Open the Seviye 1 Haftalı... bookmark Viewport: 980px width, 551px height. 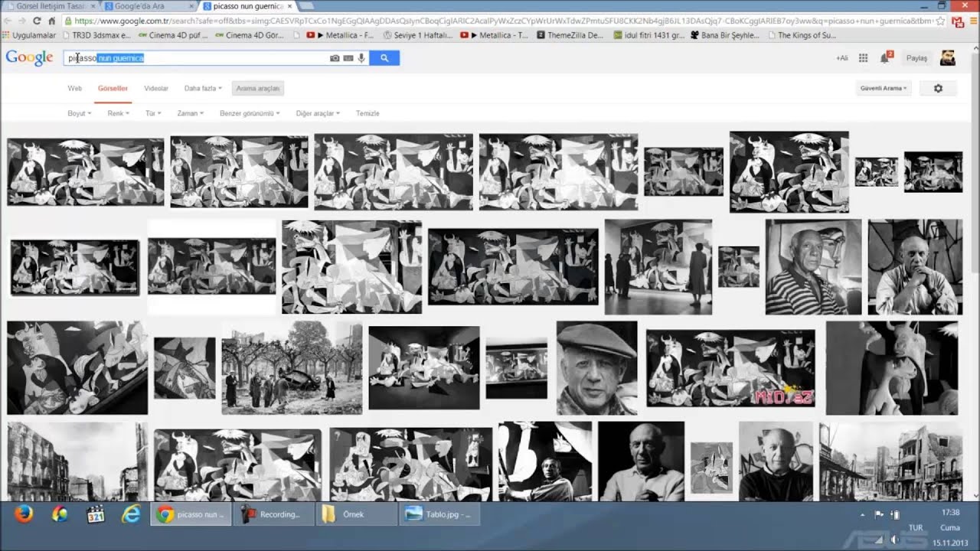click(x=417, y=35)
